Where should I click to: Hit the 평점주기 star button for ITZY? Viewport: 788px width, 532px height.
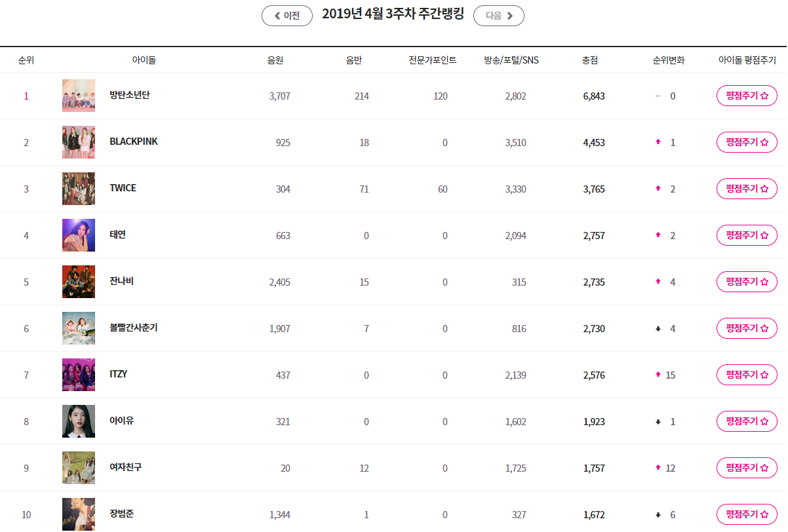point(747,375)
